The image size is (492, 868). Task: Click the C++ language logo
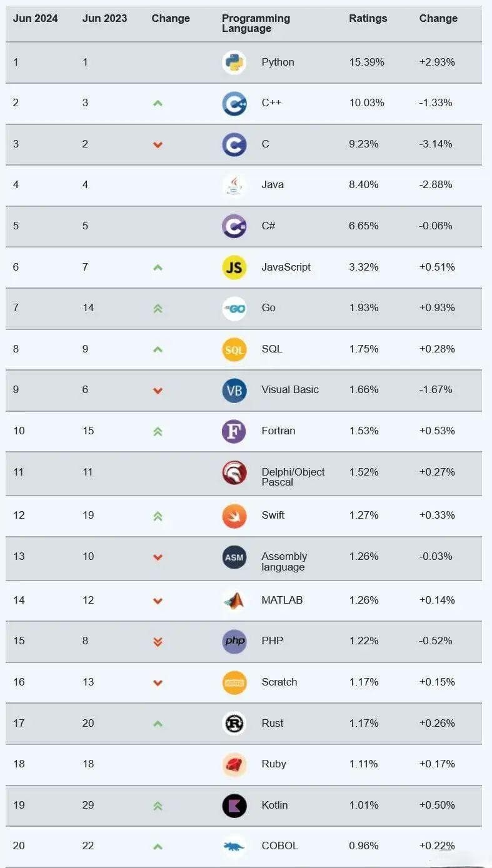pos(234,103)
